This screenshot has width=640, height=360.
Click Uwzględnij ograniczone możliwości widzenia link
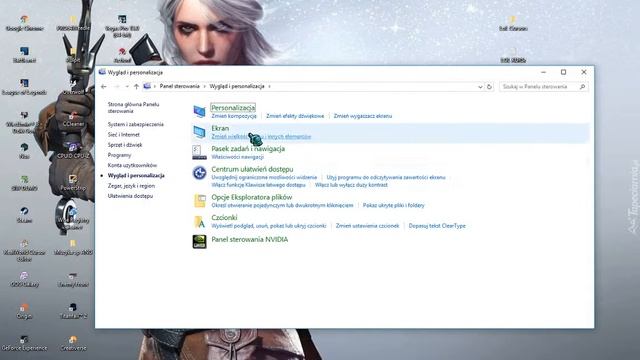tap(264, 177)
